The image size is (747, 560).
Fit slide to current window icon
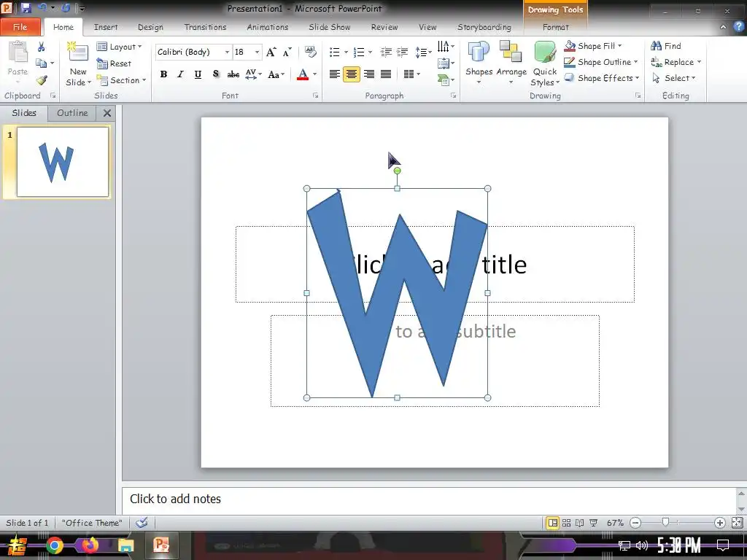737,523
